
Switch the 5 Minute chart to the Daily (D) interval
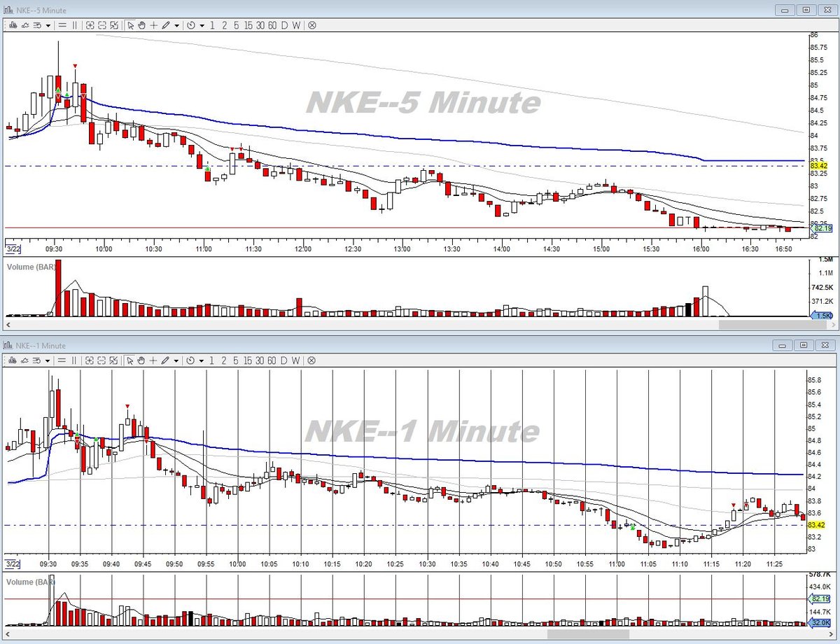284,25
